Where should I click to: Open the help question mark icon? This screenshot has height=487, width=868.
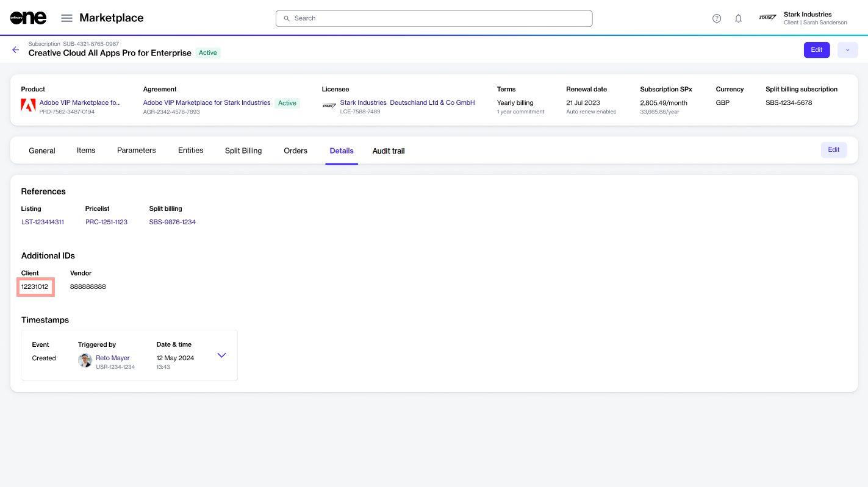(x=717, y=18)
